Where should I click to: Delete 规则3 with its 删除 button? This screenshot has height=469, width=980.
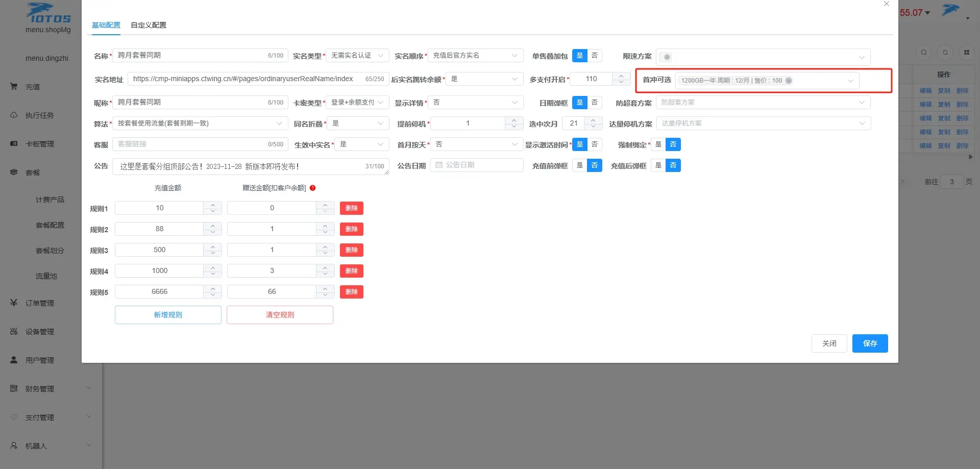coord(352,250)
